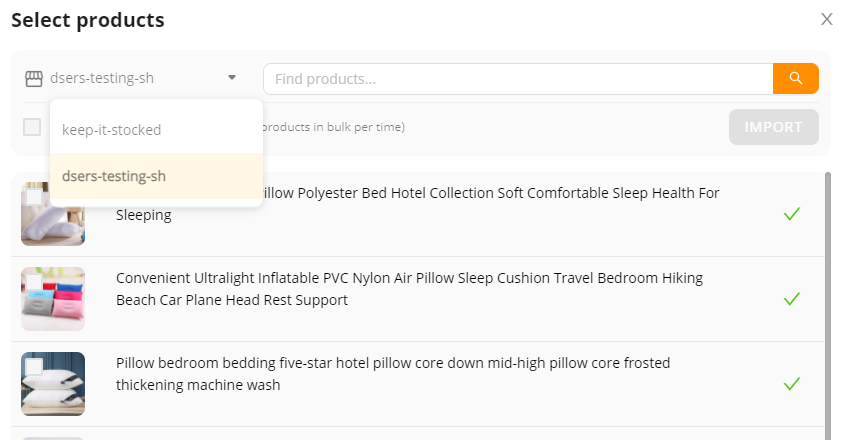Screen dimensions: 845x440
Task: Check the white polyester pillow product checkbox
Action: tap(34, 197)
